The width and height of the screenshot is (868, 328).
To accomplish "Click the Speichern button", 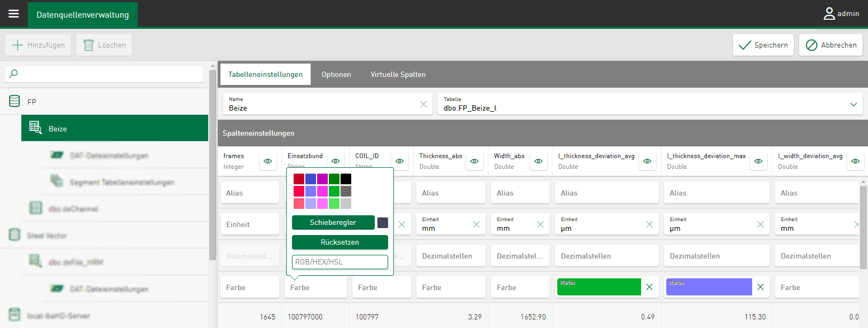I will 763,45.
